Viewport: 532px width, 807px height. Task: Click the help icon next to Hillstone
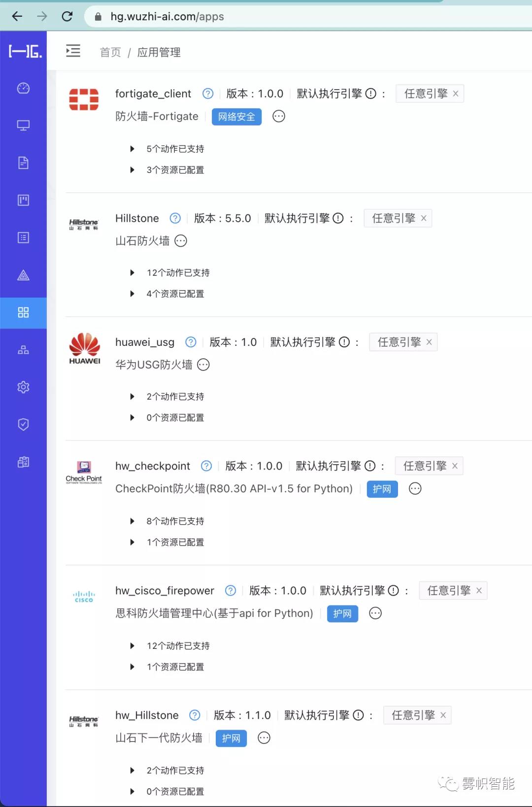[175, 218]
